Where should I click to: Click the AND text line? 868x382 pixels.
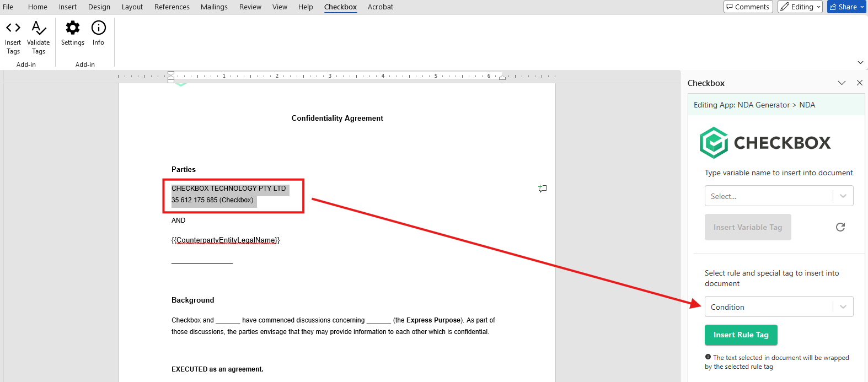point(178,220)
